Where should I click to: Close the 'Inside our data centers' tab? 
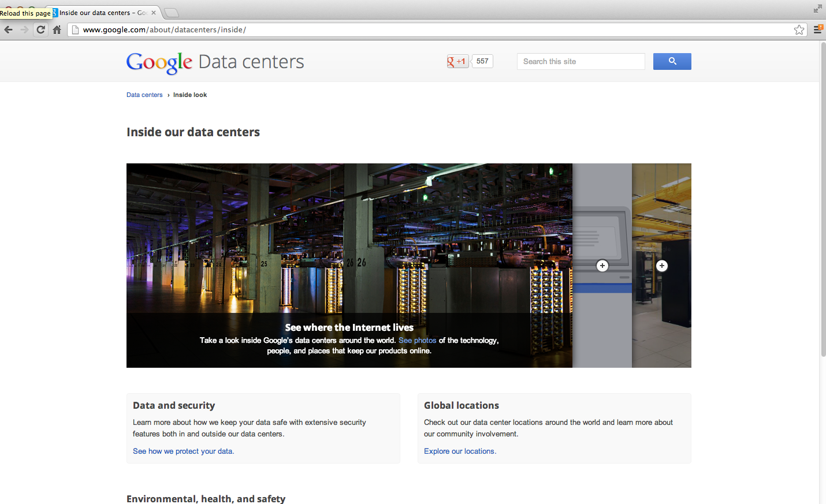click(154, 13)
